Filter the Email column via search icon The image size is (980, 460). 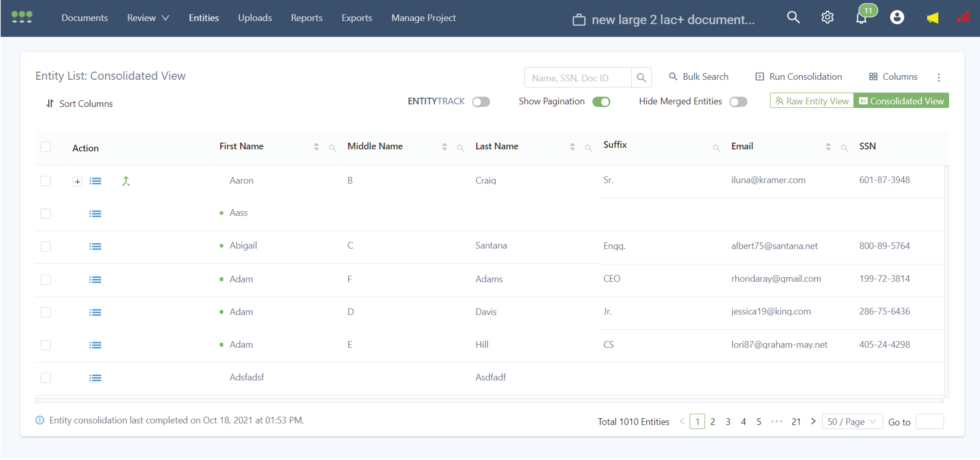(844, 148)
